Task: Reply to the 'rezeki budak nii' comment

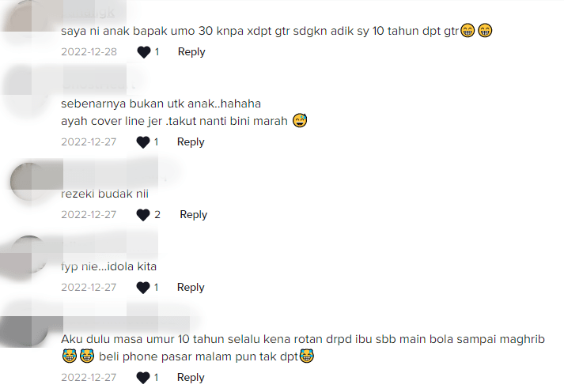Action: pyautogui.click(x=194, y=215)
